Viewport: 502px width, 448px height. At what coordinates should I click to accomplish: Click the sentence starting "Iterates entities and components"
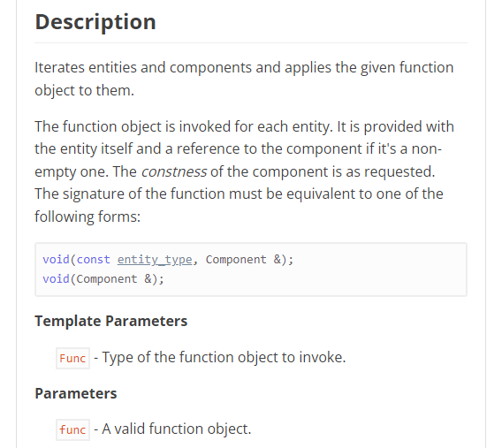(x=244, y=79)
